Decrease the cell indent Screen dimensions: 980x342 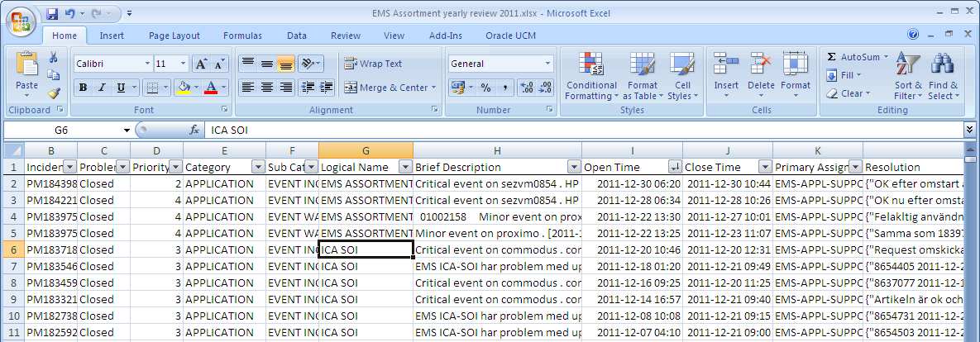click(x=307, y=88)
